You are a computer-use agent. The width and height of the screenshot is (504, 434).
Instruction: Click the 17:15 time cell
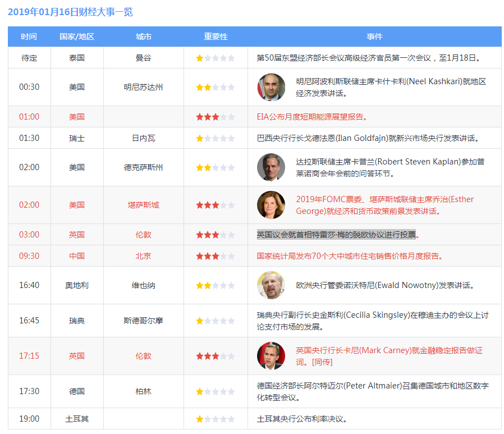29,356
